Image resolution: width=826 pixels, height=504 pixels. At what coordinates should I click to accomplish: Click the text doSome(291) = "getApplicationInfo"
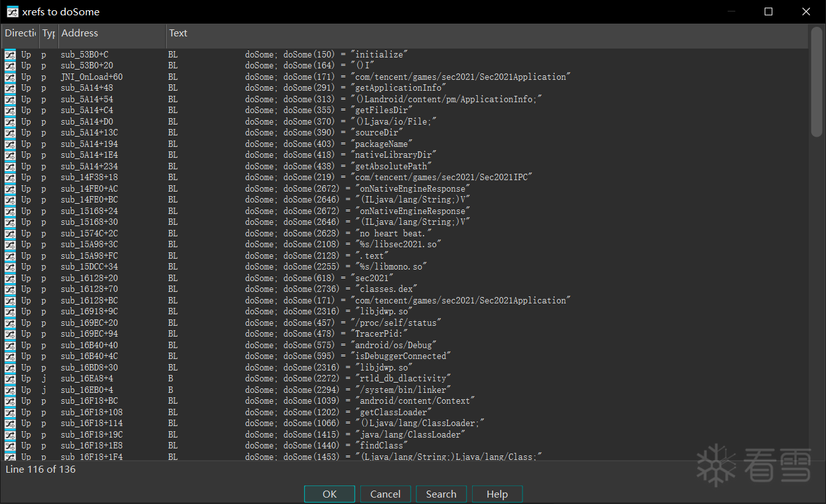[365, 88]
